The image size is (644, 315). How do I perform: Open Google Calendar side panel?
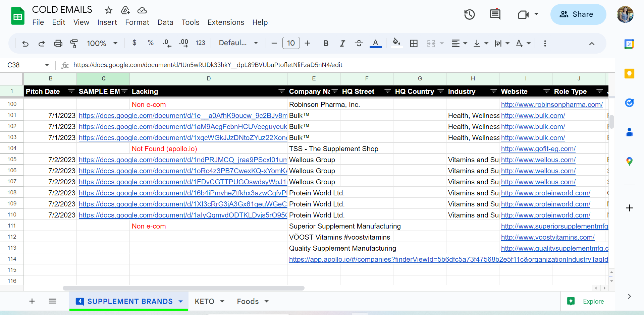pyautogui.click(x=629, y=44)
